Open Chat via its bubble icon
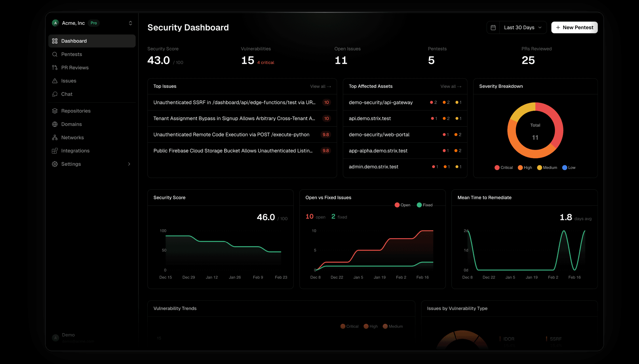The height and width of the screenshot is (364, 639). pyautogui.click(x=55, y=94)
